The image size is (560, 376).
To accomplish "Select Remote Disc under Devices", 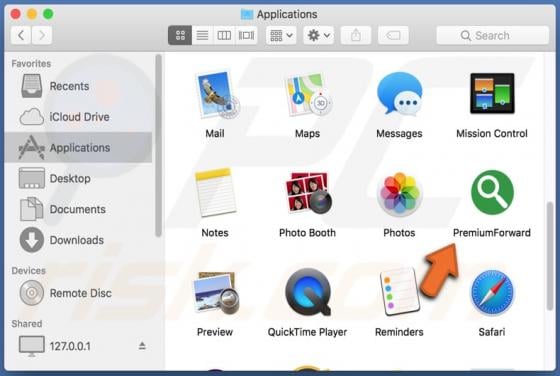I will (x=78, y=293).
